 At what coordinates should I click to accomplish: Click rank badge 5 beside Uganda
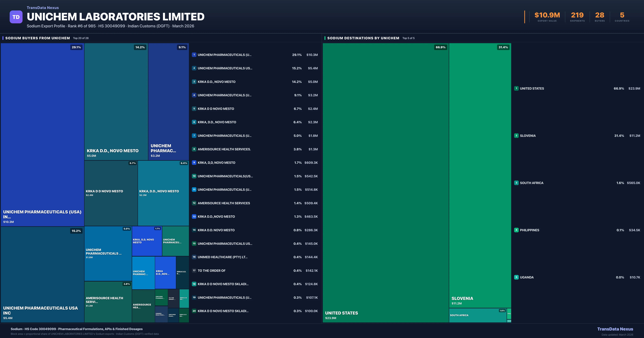coord(516,277)
